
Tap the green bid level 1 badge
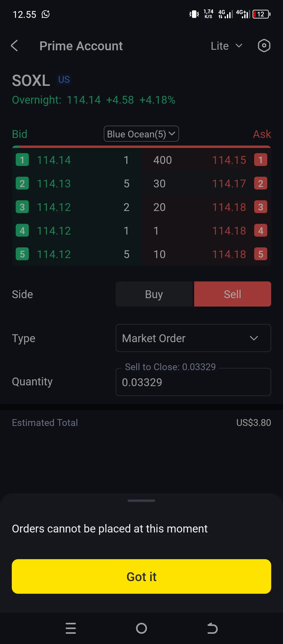22,160
